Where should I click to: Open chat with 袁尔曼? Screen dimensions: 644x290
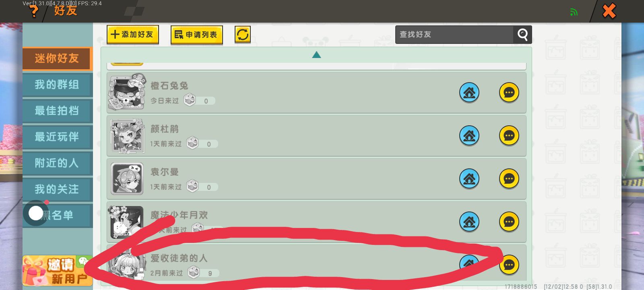pos(509,179)
